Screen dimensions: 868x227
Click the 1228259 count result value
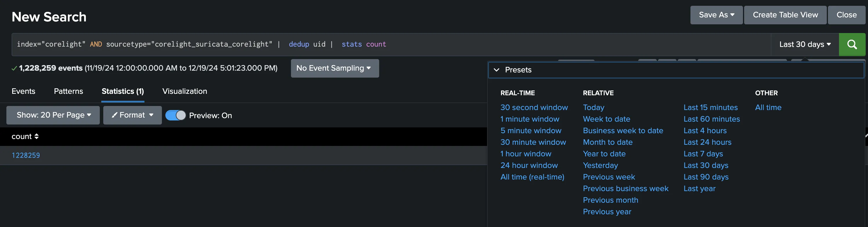[26, 155]
